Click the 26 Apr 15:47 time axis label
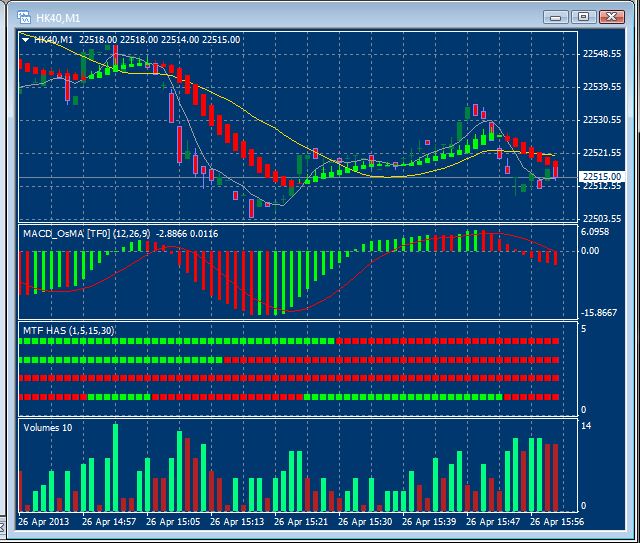 click(493, 522)
